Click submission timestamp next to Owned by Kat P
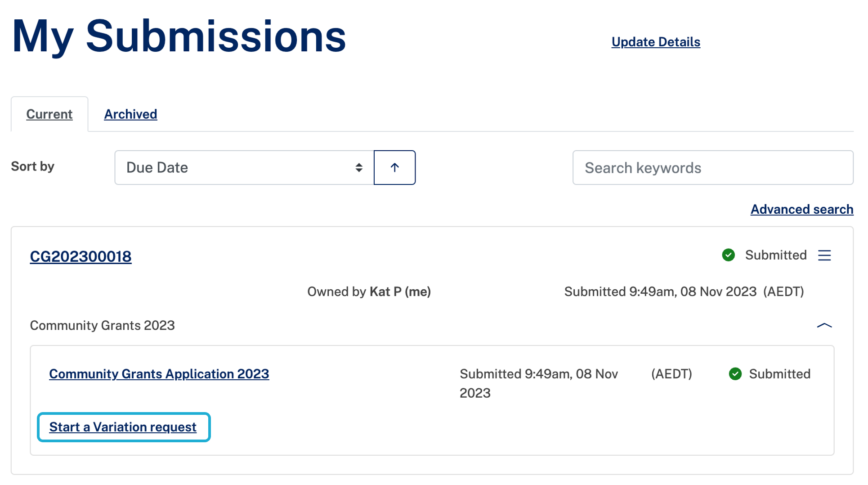The width and height of the screenshot is (868, 485). [x=684, y=292]
